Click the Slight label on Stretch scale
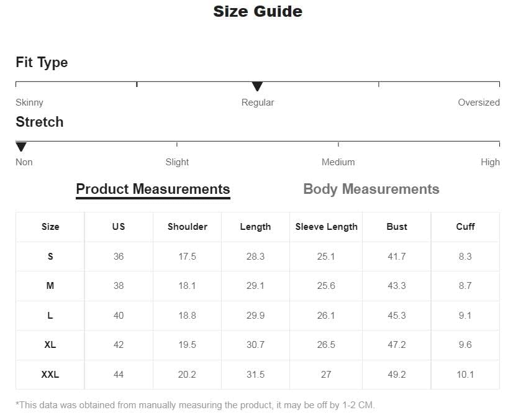Viewport: 513px width, 420px height. tap(177, 162)
